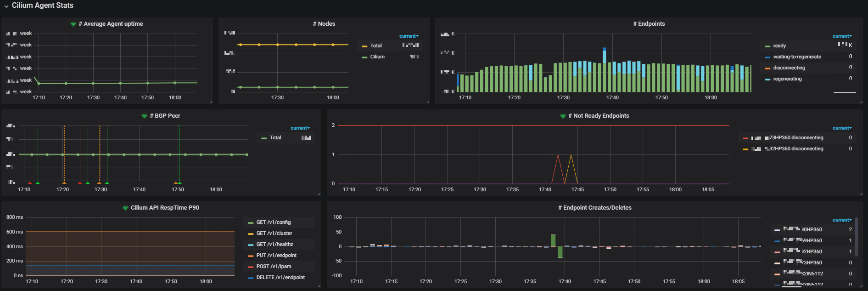Click the POST /v1/ipam legend entry
This screenshot has width=868, height=291.
coord(274,267)
